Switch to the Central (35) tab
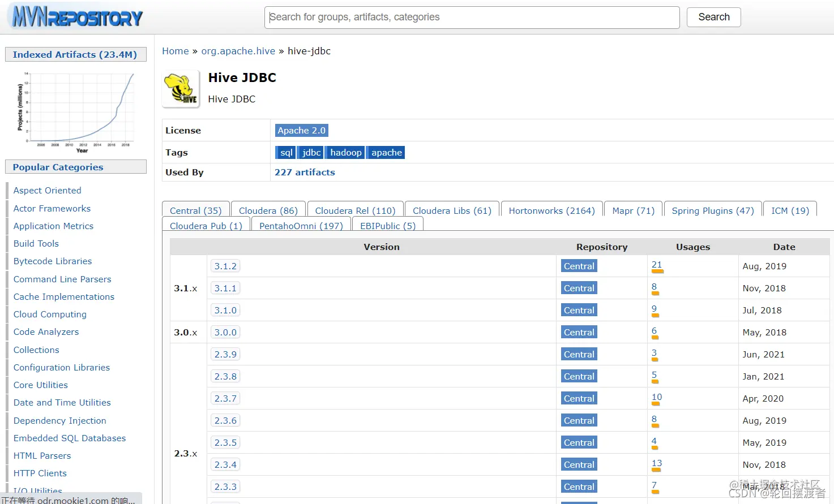Screen dimensions: 834x504 click(x=196, y=210)
